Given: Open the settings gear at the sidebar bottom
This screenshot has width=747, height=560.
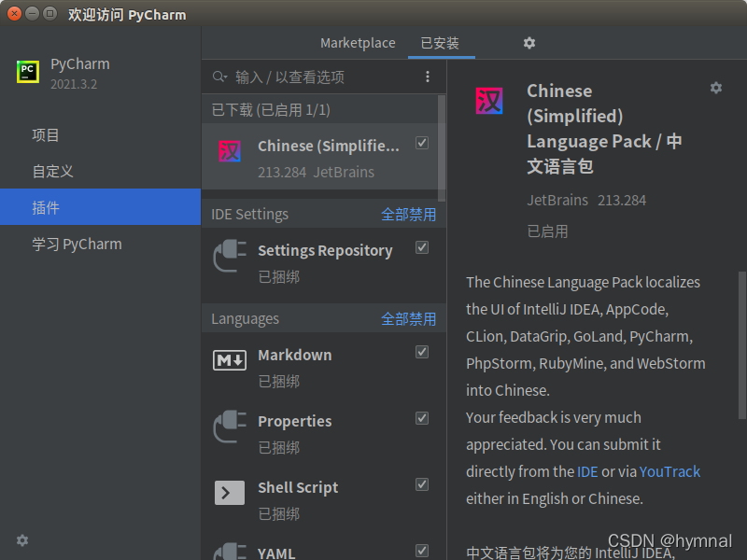Looking at the screenshot, I should (22, 540).
